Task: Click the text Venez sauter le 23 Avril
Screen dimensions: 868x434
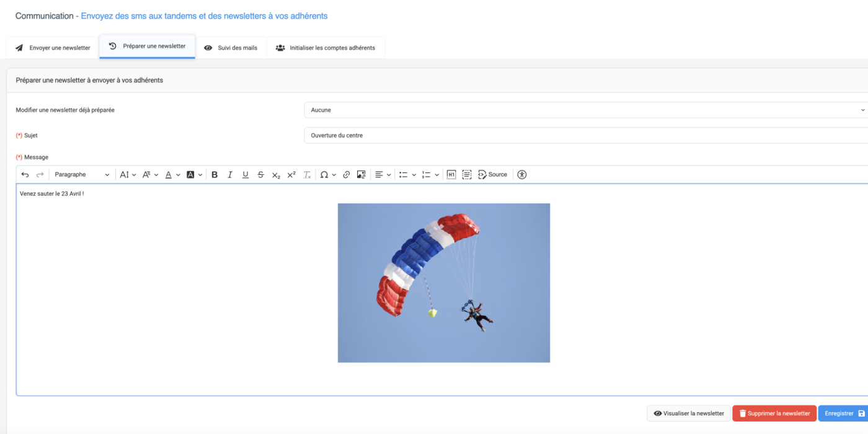Action: tap(51, 193)
